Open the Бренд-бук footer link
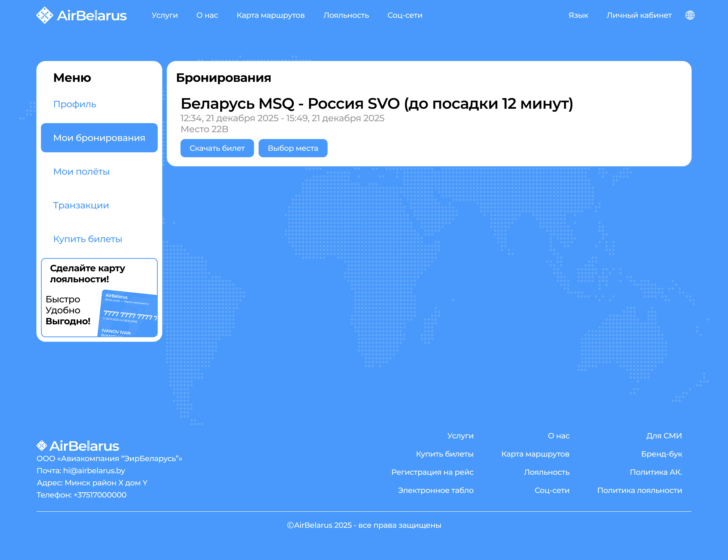Screen dimensions: 728x560 pos(661,454)
